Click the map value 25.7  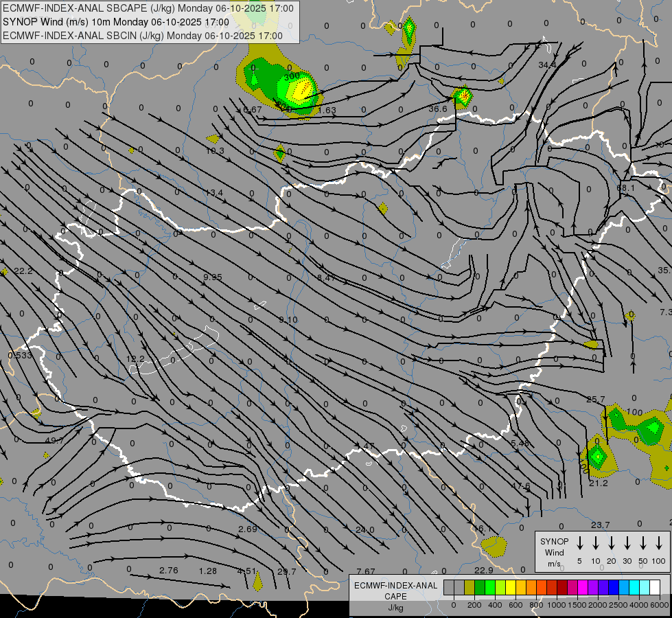(x=595, y=400)
